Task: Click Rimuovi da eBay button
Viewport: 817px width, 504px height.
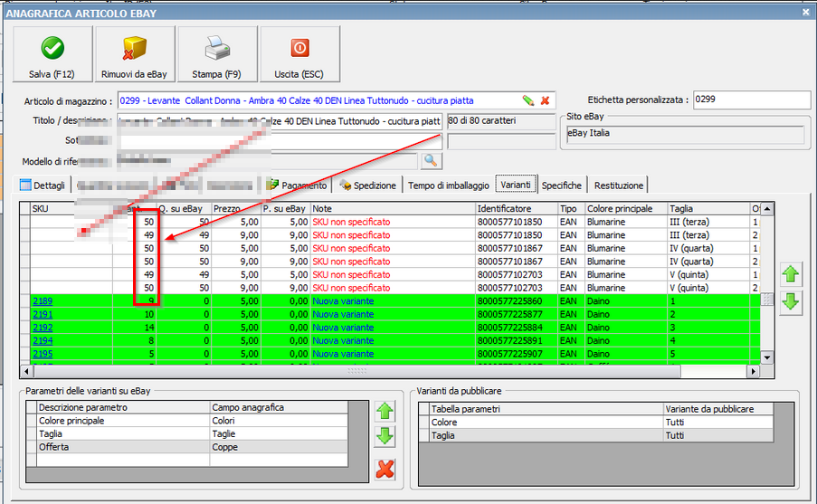Action: point(135,54)
